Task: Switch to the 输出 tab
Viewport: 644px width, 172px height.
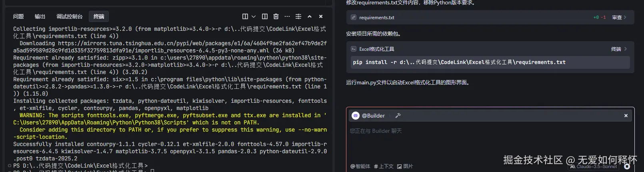Action: pyautogui.click(x=40, y=16)
